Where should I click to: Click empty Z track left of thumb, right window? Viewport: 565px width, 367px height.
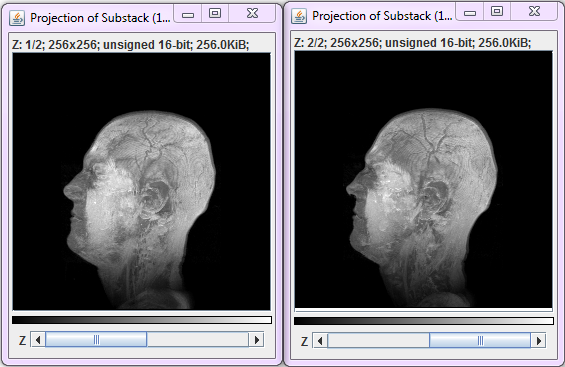[x=378, y=341]
